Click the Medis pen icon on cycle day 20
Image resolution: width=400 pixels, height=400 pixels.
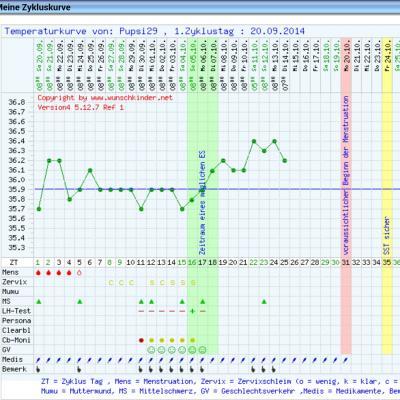click(233, 360)
